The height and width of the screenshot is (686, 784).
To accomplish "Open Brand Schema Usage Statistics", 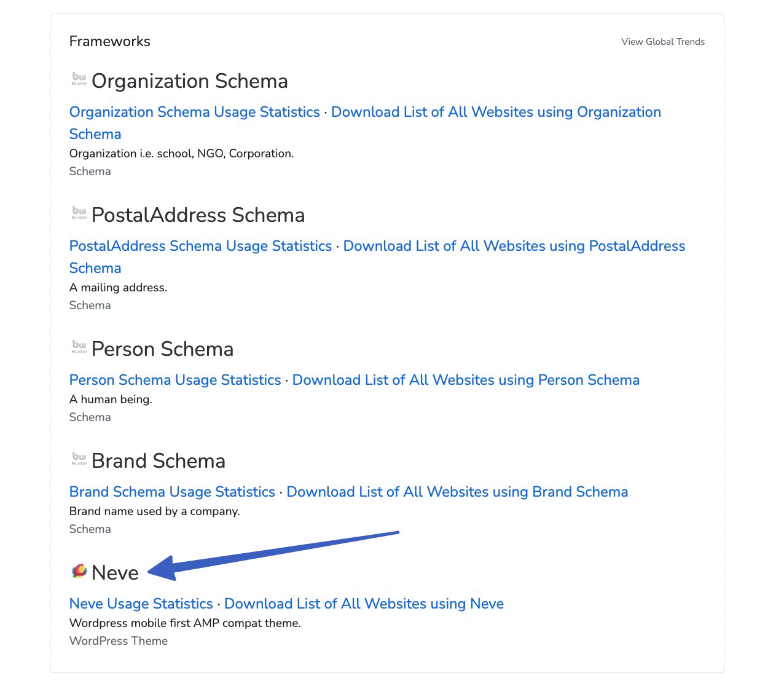I will (172, 492).
